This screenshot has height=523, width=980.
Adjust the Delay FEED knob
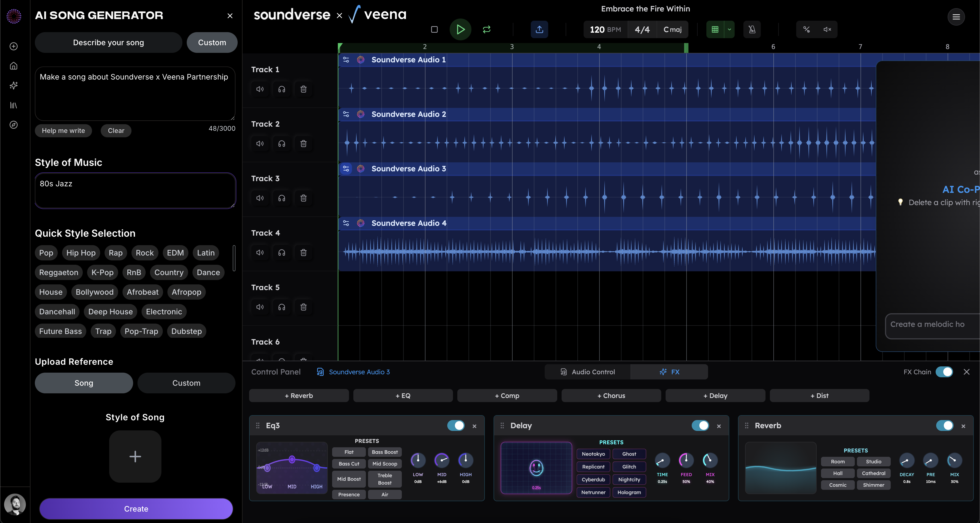[x=686, y=460]
